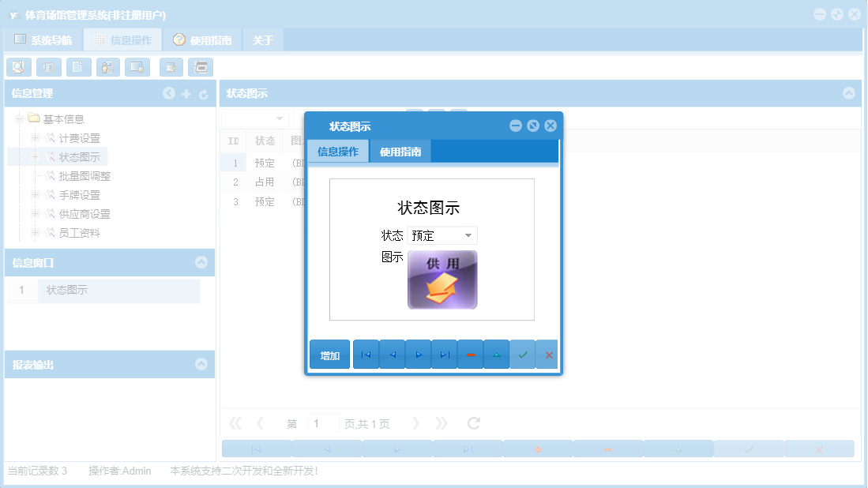Screen dimensions: 868x488
Task: Jump to last record using the dialog navigation icon
Action: point(444,355)
